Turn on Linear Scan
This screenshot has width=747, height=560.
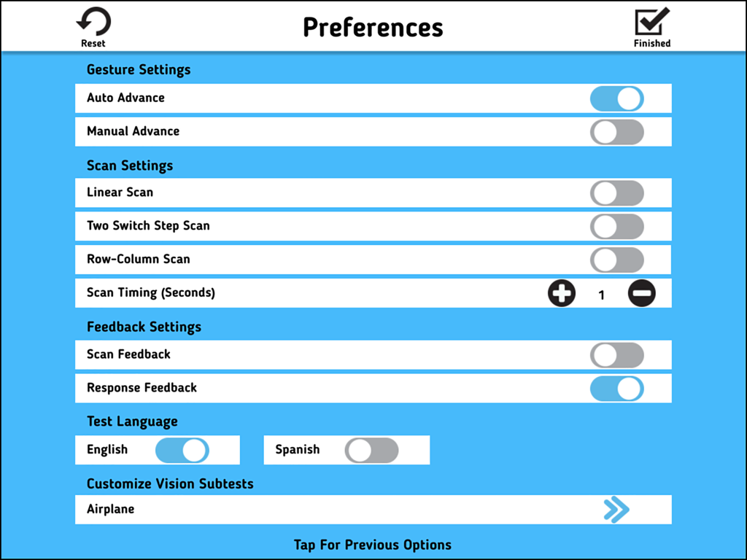pyautogui.click(x=616, y=192)
